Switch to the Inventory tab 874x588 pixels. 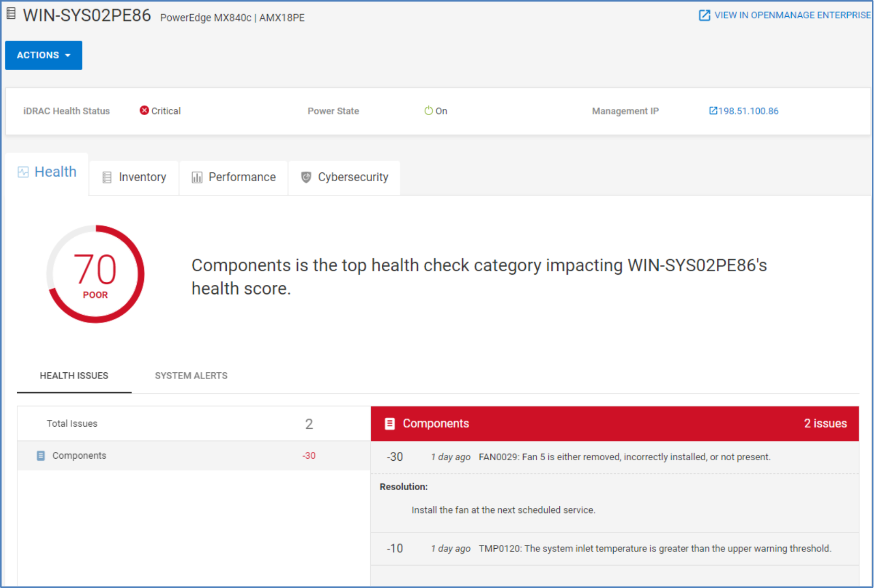pyautogui.click(x=134, y=177)
